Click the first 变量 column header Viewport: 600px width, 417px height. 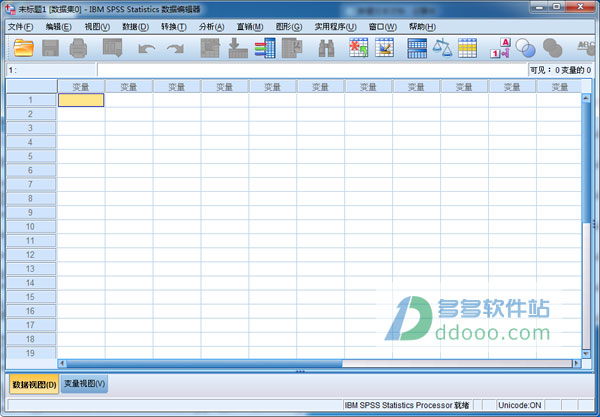[x=81, y=87]
